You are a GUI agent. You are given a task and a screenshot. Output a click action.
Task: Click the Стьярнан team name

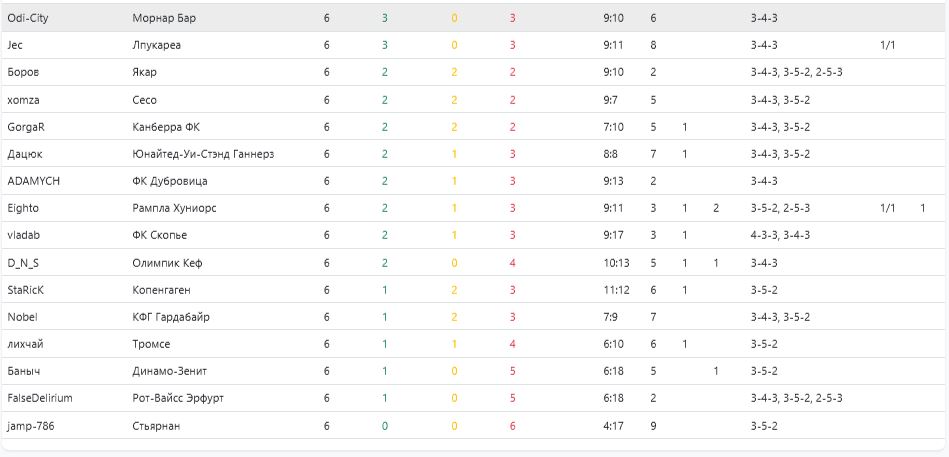pos(155,426)
